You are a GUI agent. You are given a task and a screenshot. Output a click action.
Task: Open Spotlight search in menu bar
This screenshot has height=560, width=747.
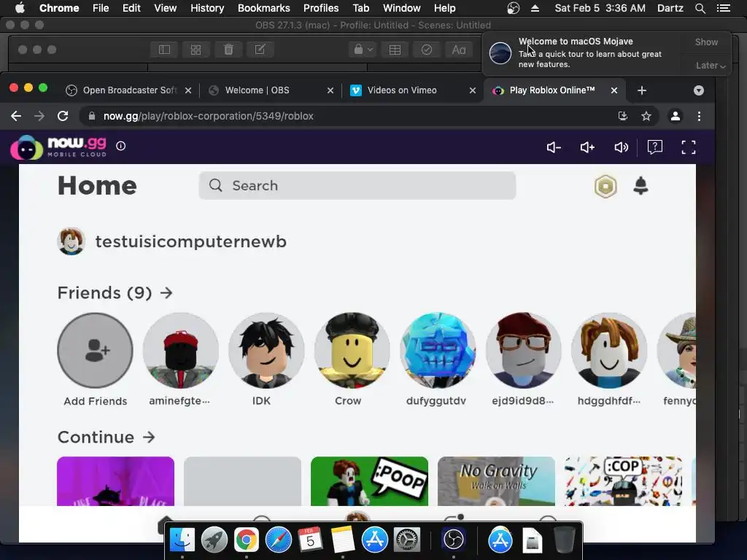pos(700,8)
